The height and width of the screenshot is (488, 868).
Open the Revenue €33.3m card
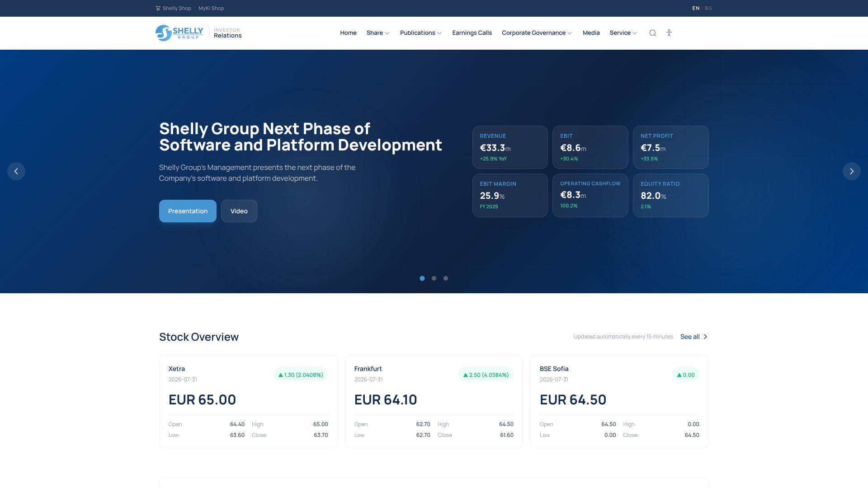(510, 147)
